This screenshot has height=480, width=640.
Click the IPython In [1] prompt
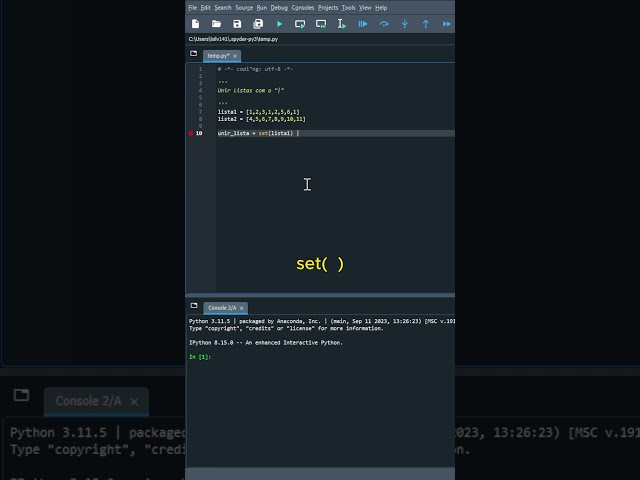(200, 357)
